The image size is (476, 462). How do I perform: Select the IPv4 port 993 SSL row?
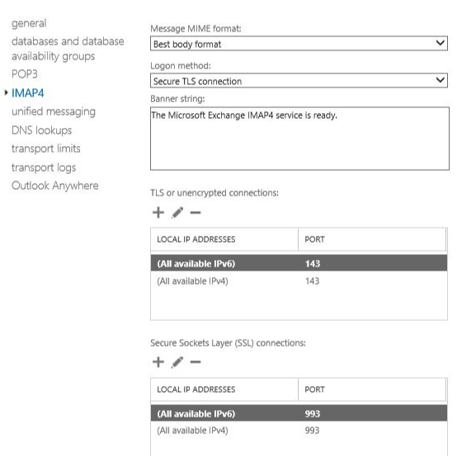pos(299,430)
